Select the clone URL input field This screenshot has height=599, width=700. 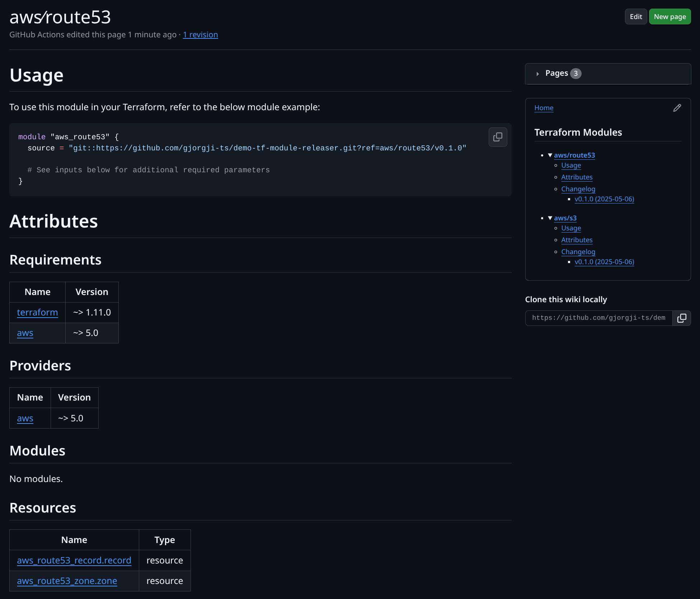coord(598,318)
